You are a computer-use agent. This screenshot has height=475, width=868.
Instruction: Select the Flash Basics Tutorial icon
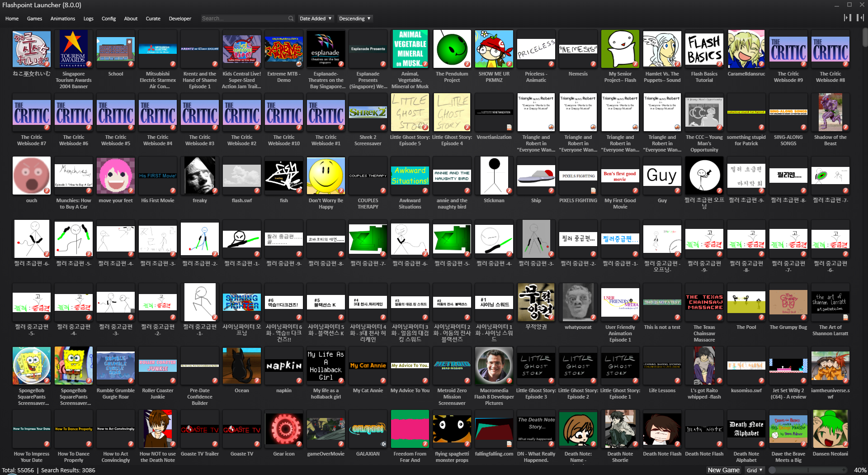(x=704, y=49)
